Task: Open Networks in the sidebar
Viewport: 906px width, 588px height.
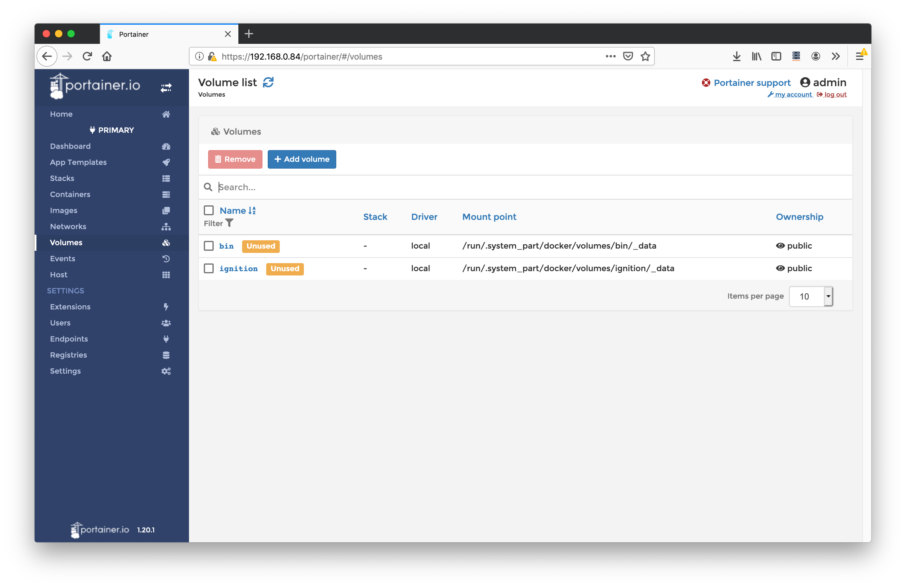Action: [x=68, y=227]
